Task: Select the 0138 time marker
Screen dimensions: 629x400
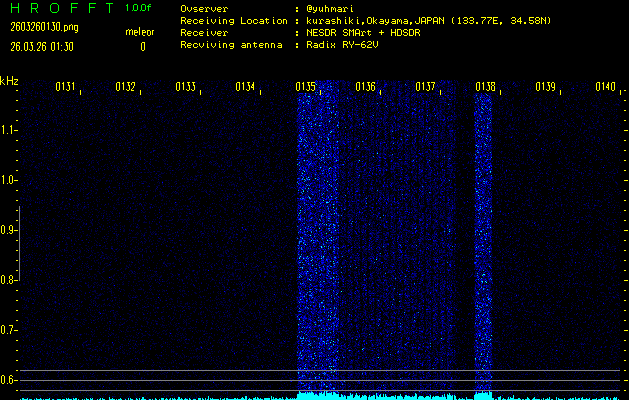Action: 485,87
